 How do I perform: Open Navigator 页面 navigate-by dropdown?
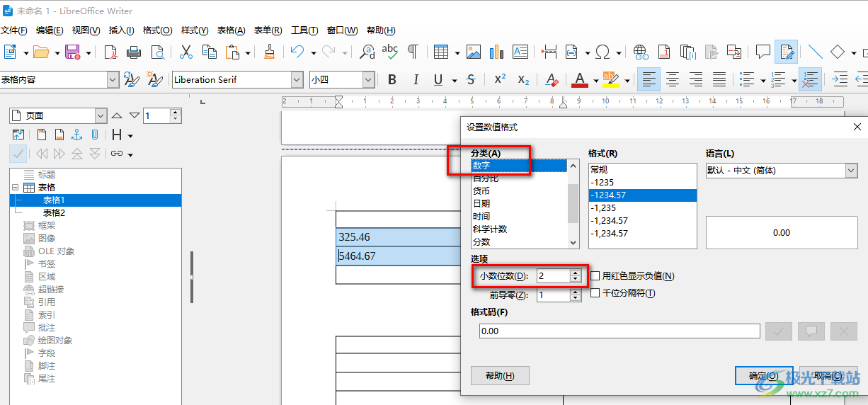100,115
